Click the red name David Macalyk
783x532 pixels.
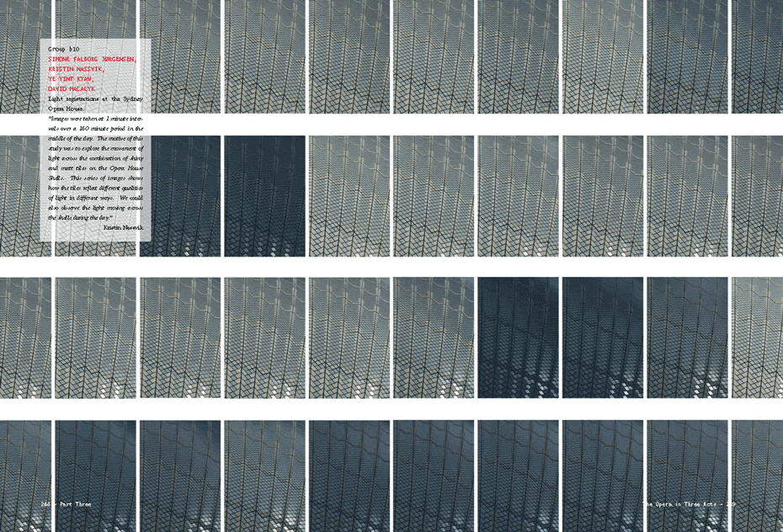click(x=72, y=88)
